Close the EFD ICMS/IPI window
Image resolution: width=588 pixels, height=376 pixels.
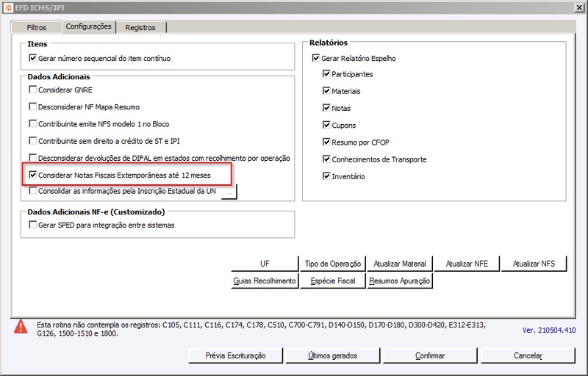578,7
